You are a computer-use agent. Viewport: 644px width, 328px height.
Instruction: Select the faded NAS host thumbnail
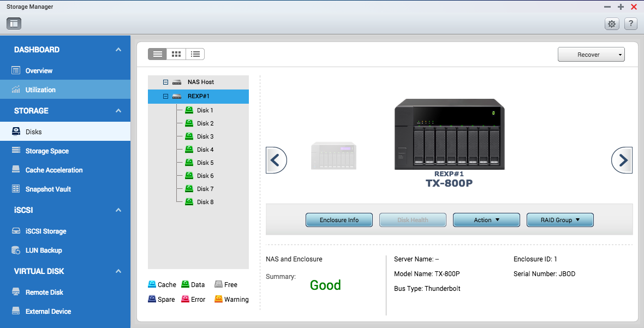(333, 156)
